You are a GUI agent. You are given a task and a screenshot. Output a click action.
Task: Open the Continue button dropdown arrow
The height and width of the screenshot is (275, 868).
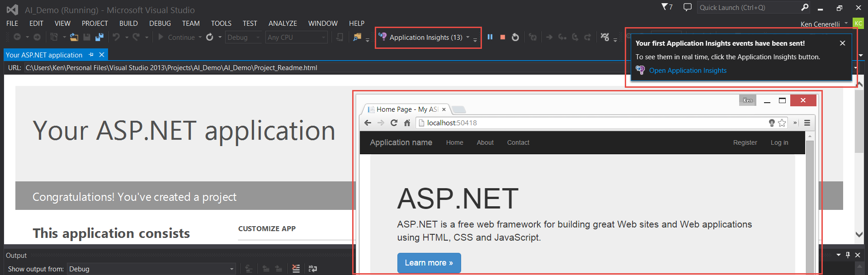pyautogui.click(x=200, y=37)
